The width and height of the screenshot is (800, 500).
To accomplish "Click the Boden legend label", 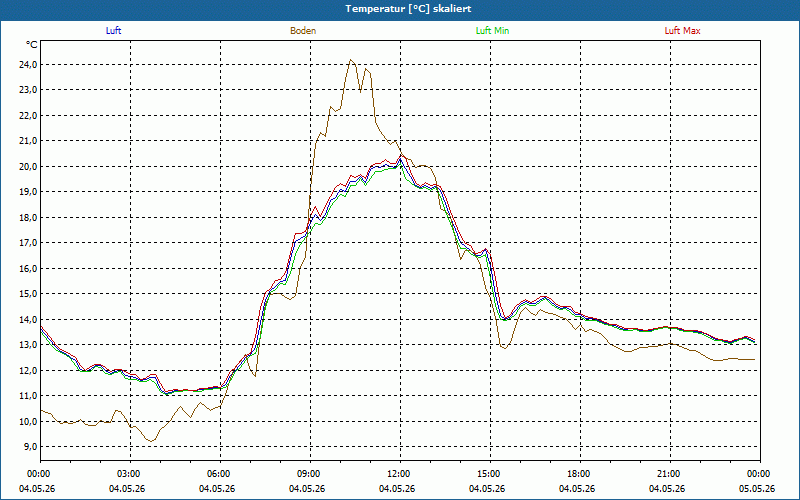I will [303, 31].
